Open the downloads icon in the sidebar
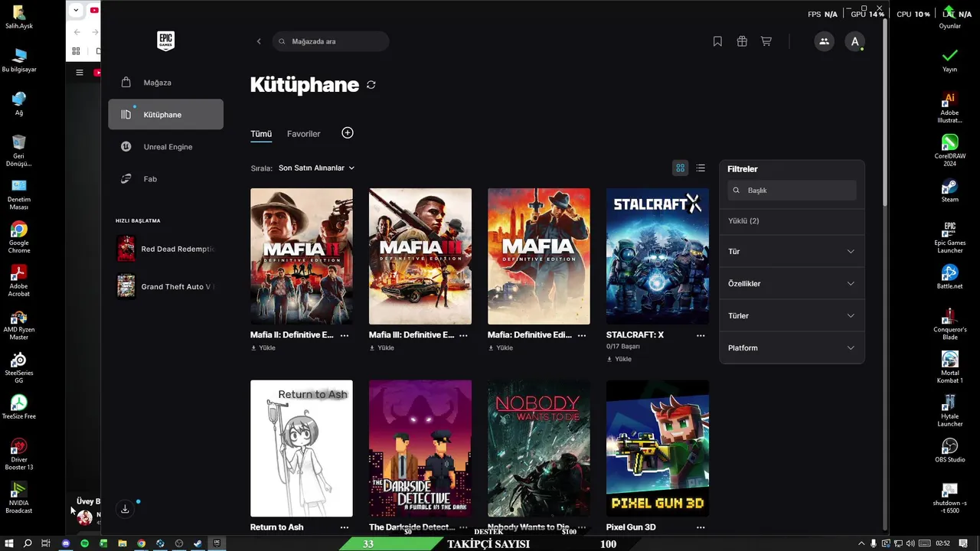The width and height of the screenshot is (980, 551). [125, 509]
